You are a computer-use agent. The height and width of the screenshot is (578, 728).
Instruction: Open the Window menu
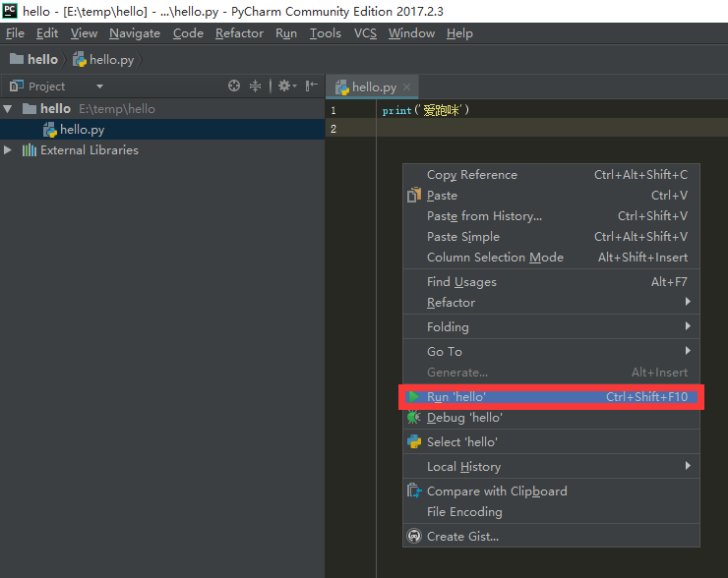click(411, 33)
